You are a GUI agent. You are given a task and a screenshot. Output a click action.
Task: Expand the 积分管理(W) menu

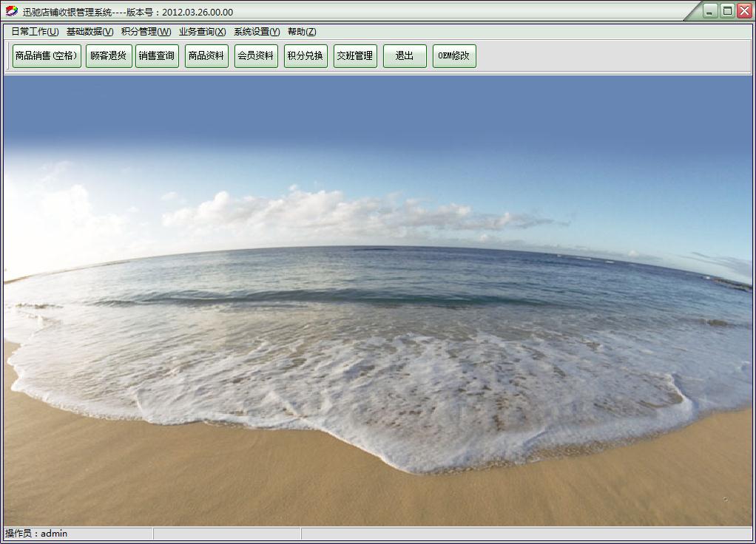point(146,32)
